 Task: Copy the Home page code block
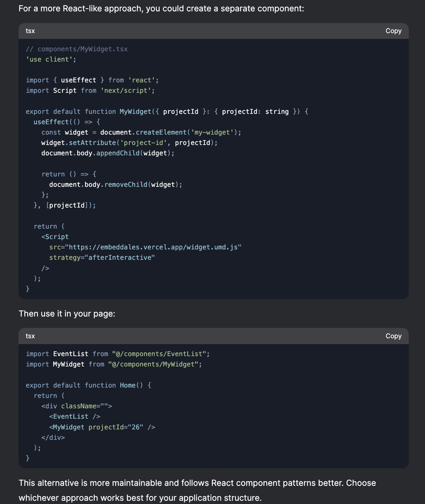point(393,336)
